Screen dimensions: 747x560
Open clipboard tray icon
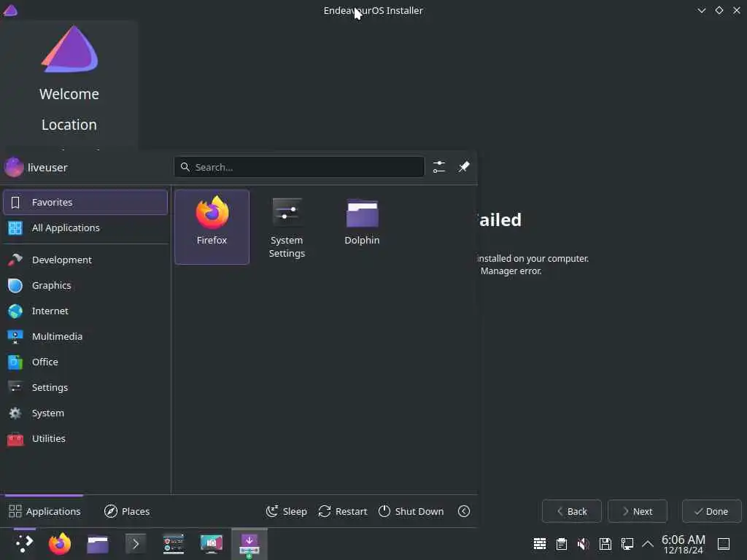562,544
